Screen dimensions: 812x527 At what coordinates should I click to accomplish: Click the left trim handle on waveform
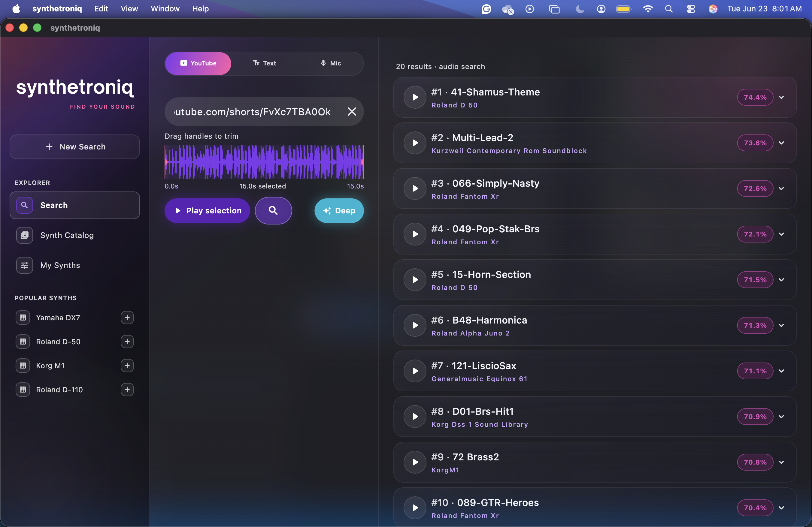pos(165,162)
